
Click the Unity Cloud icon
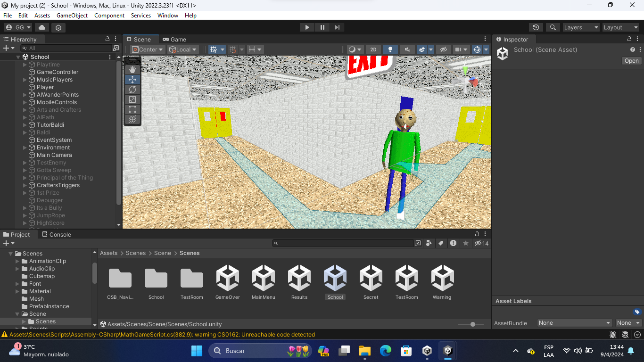click(x=42, y=27)
